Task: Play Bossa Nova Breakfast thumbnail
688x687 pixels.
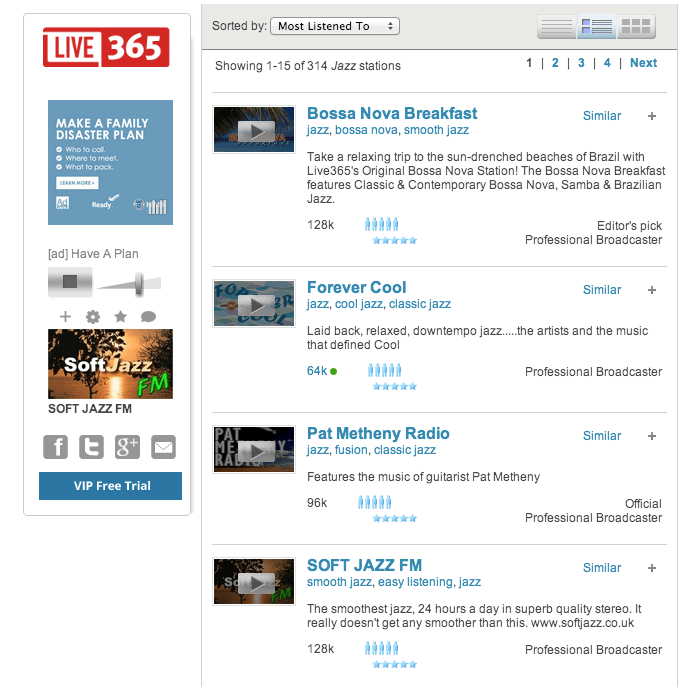Action: (x=254, y=129)
